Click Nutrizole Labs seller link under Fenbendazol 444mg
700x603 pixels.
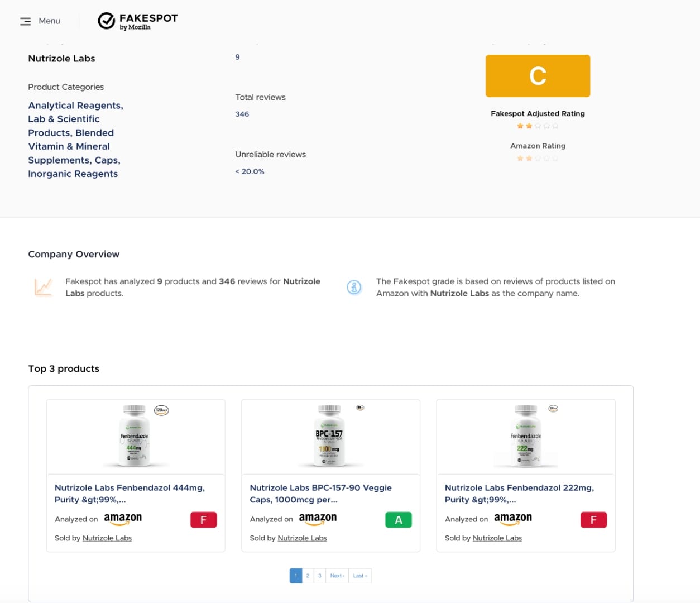coord(107,538)
